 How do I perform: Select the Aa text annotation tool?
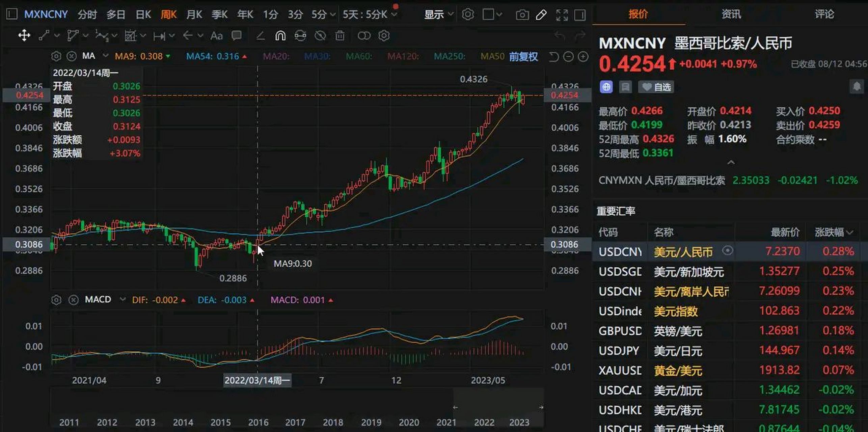point(216,36)
